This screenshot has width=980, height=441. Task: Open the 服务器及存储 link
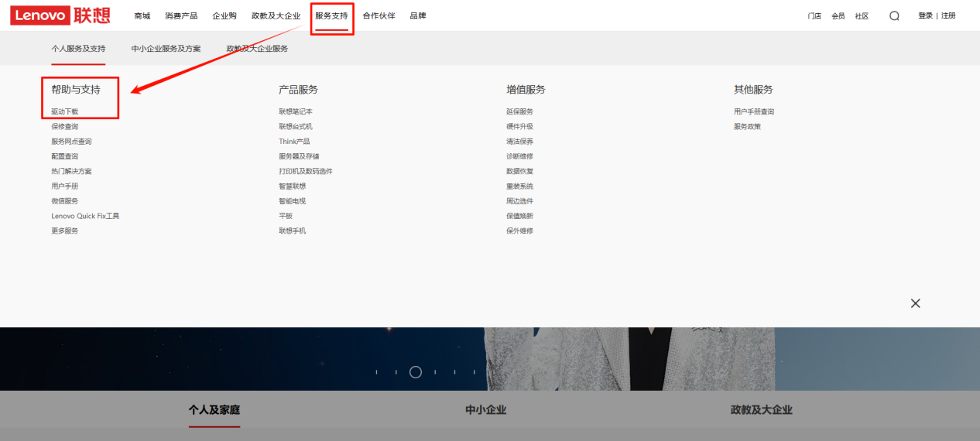tap(299, 156)
